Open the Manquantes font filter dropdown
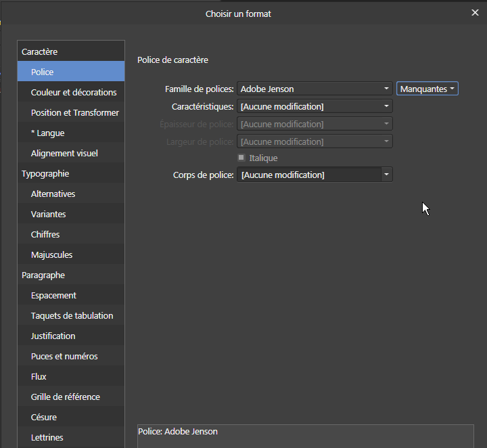Viewport: 487px width, 448px height. pyautogui.click(x=427, y=89)
